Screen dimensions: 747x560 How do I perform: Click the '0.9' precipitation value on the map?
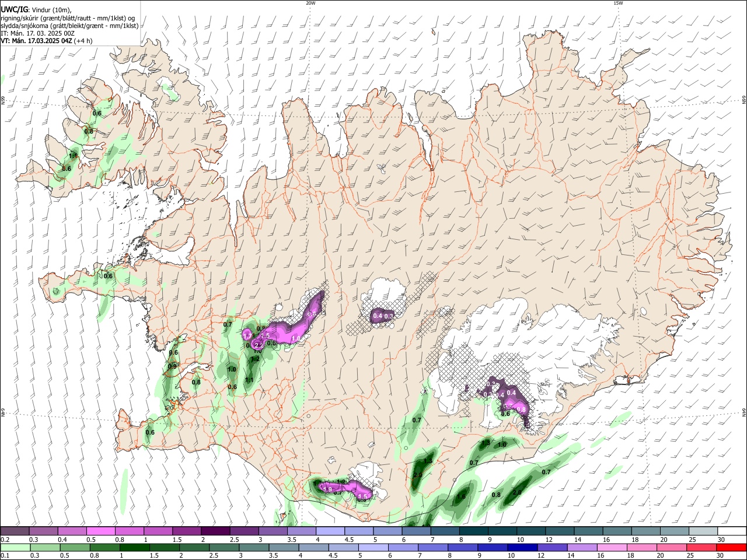click(x=172, y=366)
